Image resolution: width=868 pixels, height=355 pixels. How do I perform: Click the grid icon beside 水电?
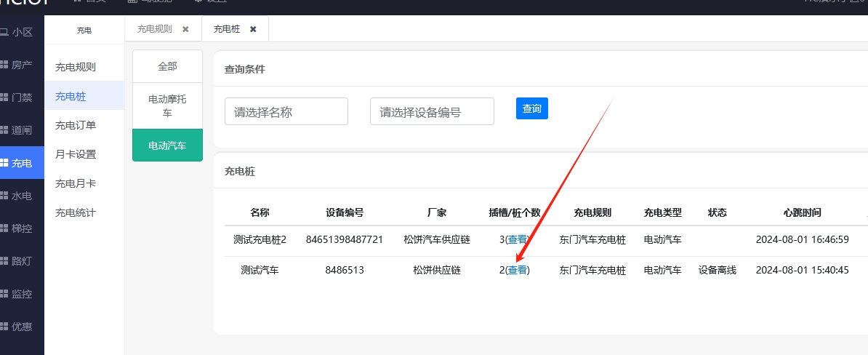[4, 196]
